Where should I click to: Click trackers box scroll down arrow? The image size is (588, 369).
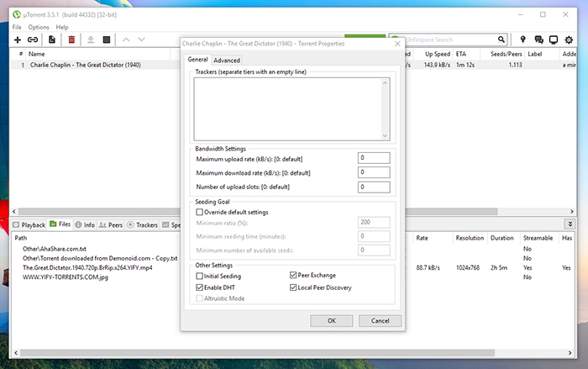point(385,135)
